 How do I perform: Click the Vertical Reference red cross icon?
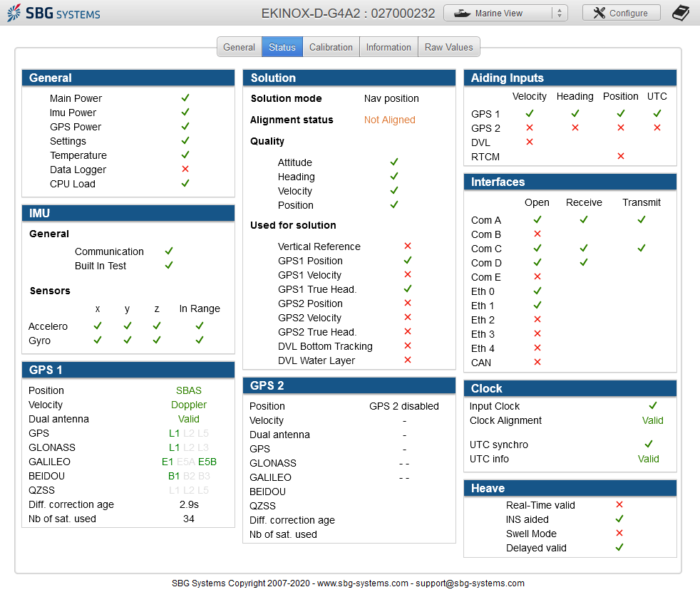[408, 246]
